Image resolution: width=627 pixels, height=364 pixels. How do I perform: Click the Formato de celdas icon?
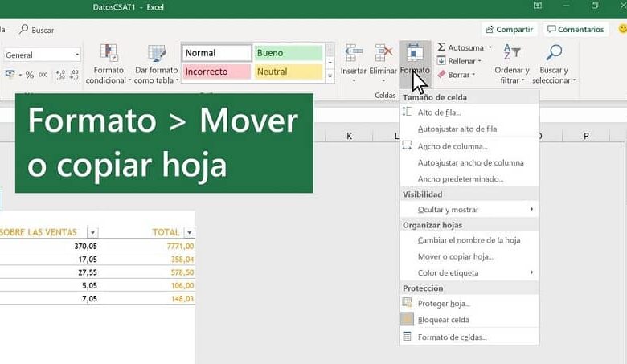[x=407, y=337]
